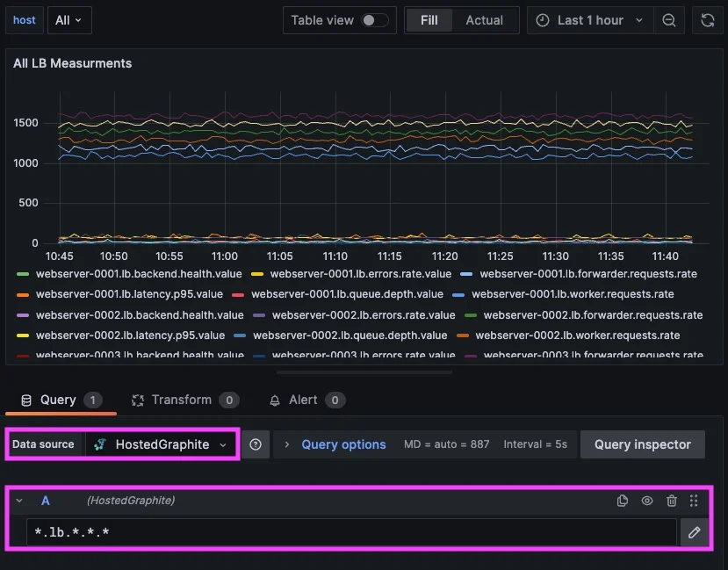Click the green swatch for webserver-0001.lb.backend.health.value

coord(21,274)
